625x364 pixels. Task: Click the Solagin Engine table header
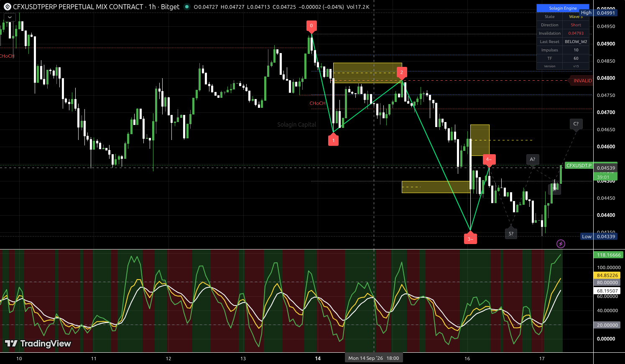pos(563,8)
